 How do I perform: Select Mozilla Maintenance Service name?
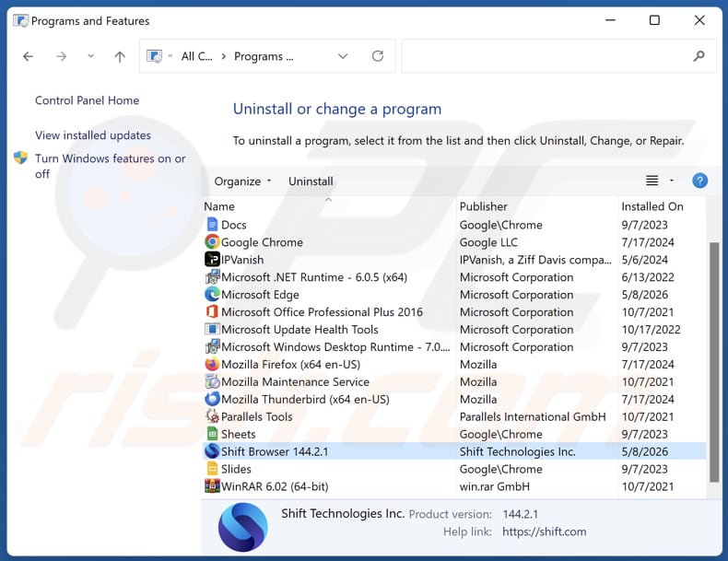(295, 382)
